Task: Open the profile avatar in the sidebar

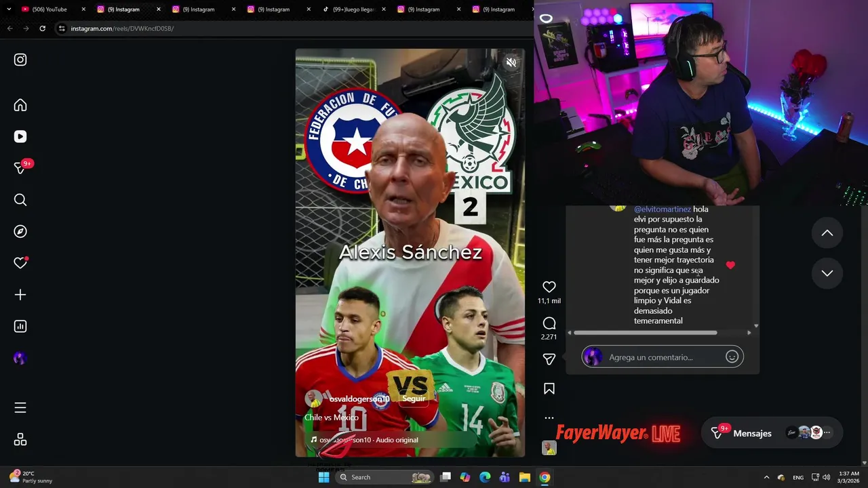Action: coord(20,359)
